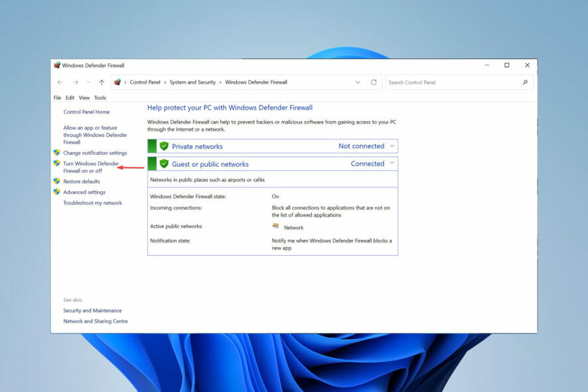Expand the Private networks section chevron

click(x=392, y=146)
